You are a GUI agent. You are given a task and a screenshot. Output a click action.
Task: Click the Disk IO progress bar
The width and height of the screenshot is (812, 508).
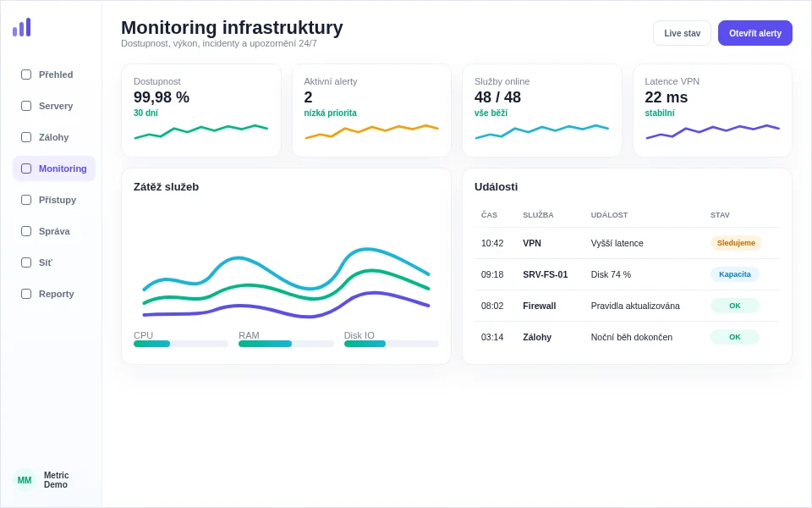[x=392, y=344]
